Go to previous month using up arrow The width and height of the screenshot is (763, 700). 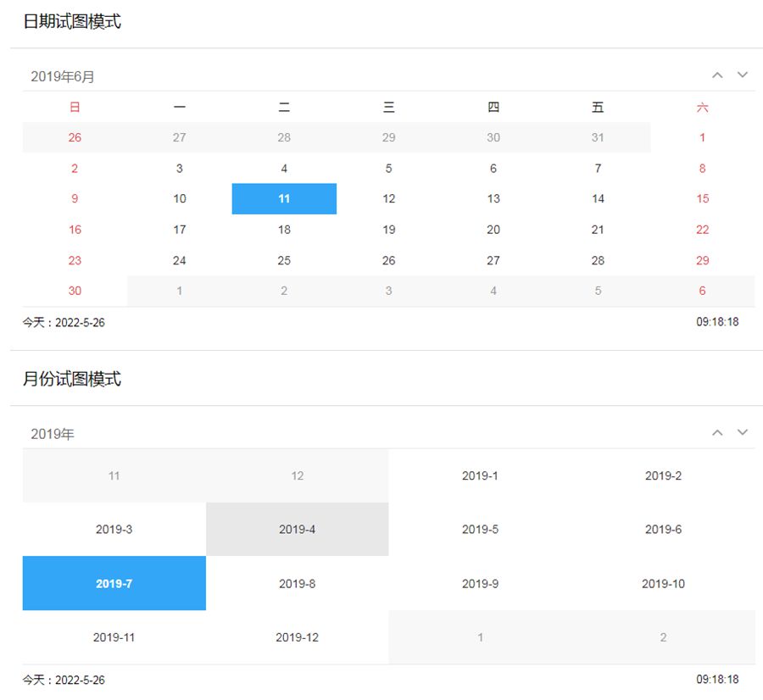tap(717, 75)
